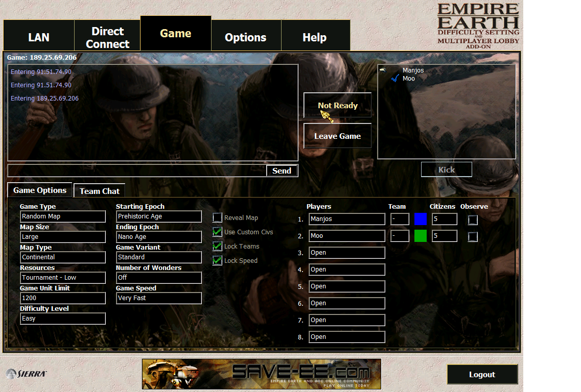Switch to the Options tab
The image size is (581, 392).
[x=246, y=37]
